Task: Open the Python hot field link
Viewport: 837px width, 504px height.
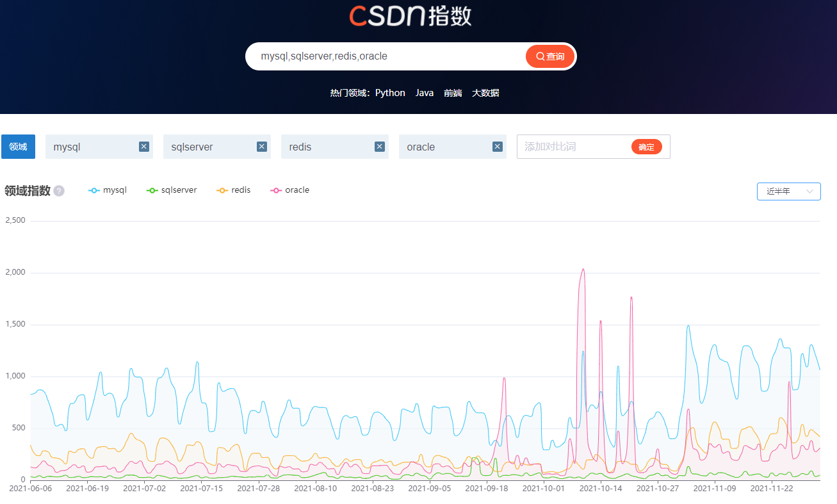Action: [390, 93]
